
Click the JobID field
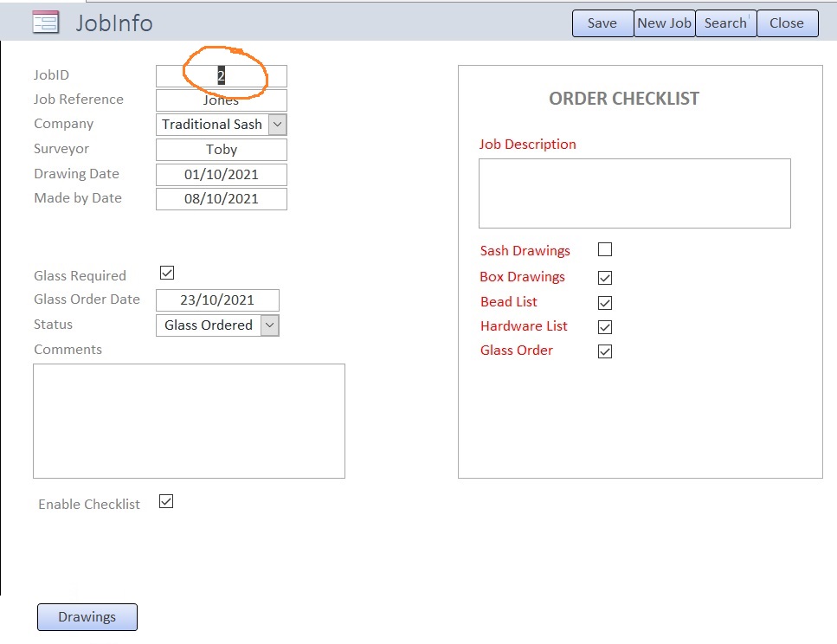222,76
